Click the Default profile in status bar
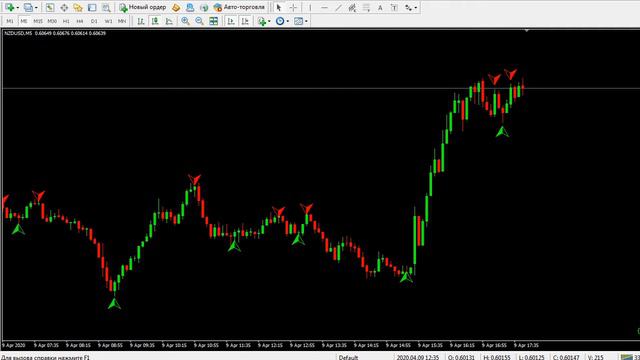This screenshot has height=360, width=640. point(348,357)
